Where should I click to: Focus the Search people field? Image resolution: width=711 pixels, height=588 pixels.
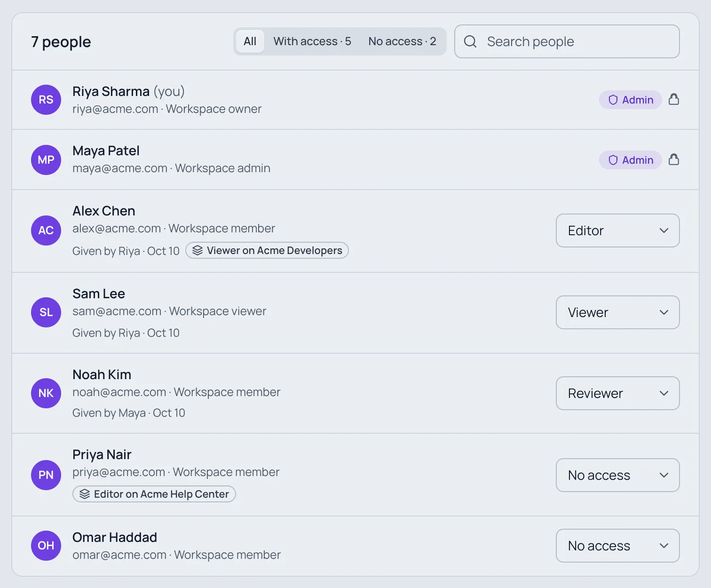(567, 41)
